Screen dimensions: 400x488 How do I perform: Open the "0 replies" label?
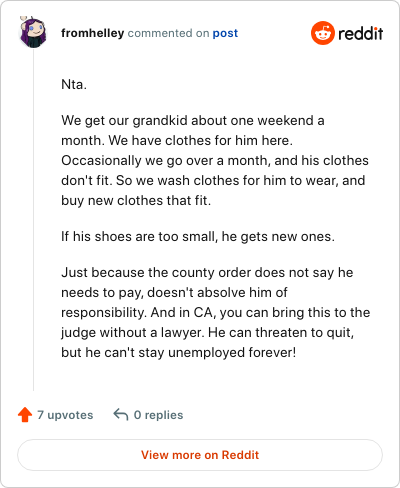tap(158, 415)
